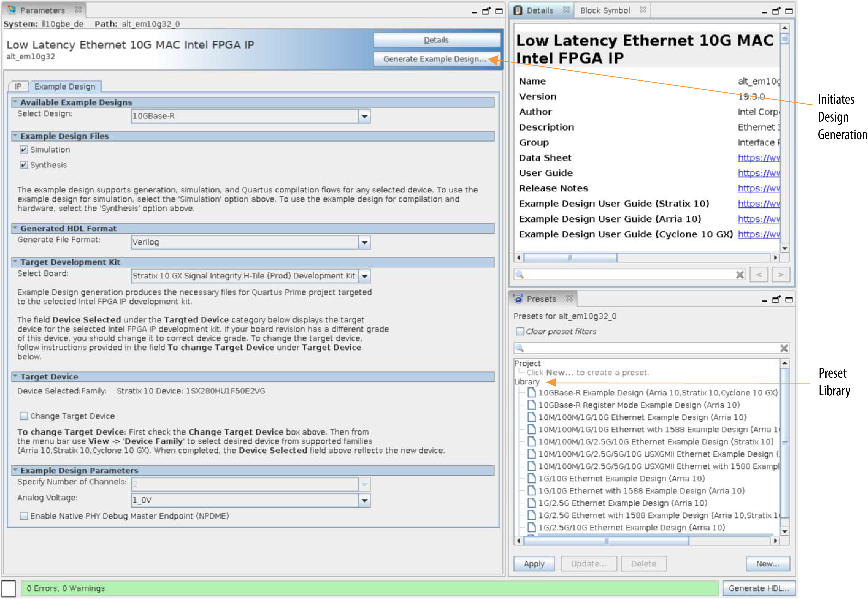Open the User Guide hyperlink

point(758,173)
